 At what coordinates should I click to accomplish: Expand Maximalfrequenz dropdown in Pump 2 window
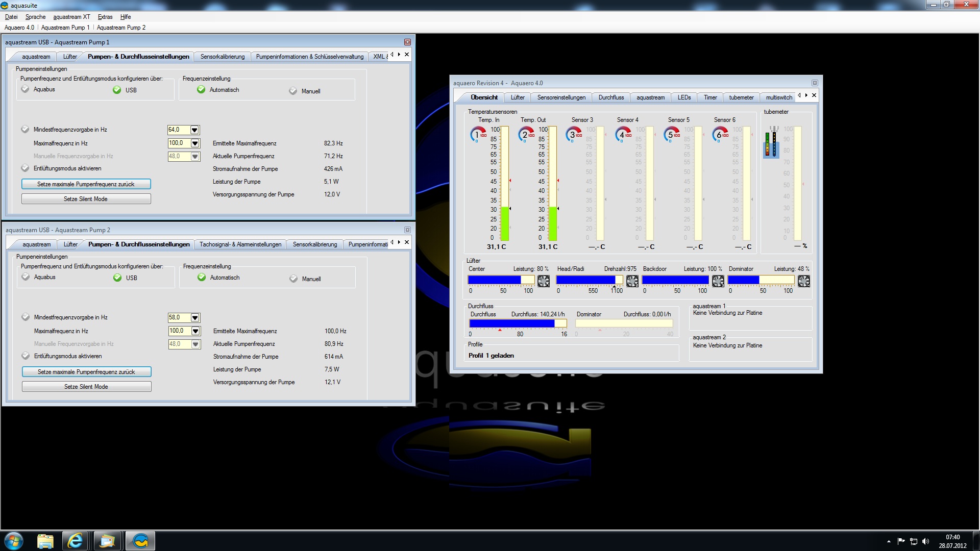(195, 331)
